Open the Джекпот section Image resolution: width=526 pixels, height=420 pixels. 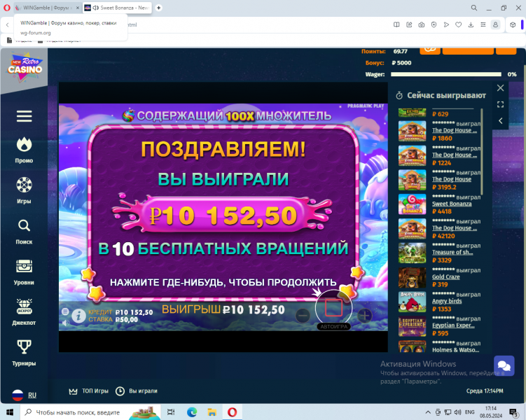(x=24, y=312)
